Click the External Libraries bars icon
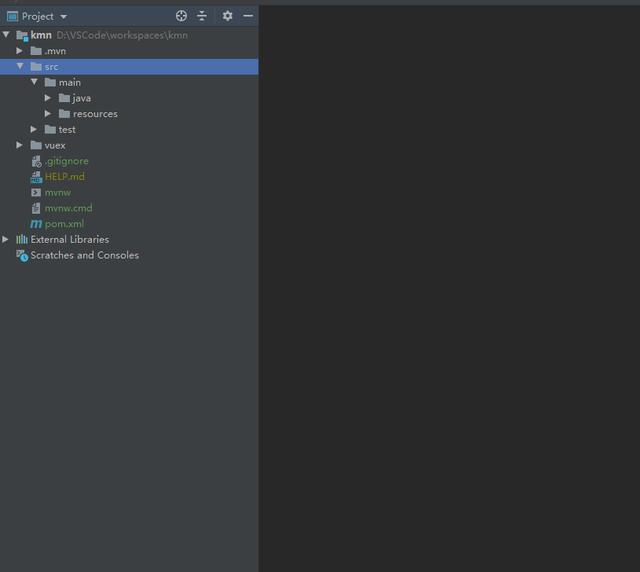Viewport: 640px width, 572px height. 22,239
